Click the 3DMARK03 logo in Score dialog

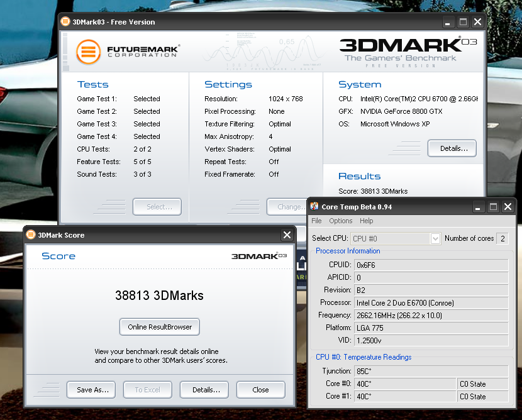click(x=259, y=256)
